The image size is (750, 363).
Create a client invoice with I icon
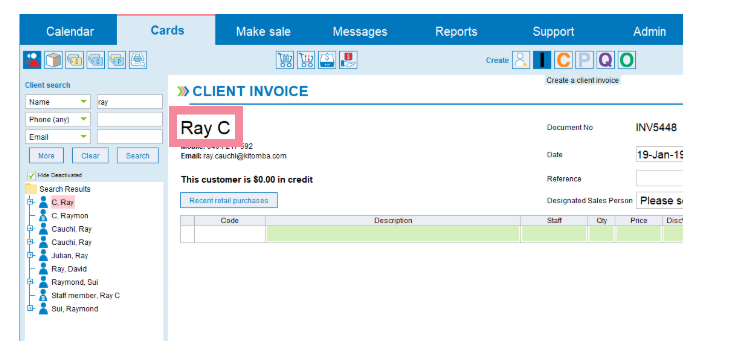tap(542, 60)
